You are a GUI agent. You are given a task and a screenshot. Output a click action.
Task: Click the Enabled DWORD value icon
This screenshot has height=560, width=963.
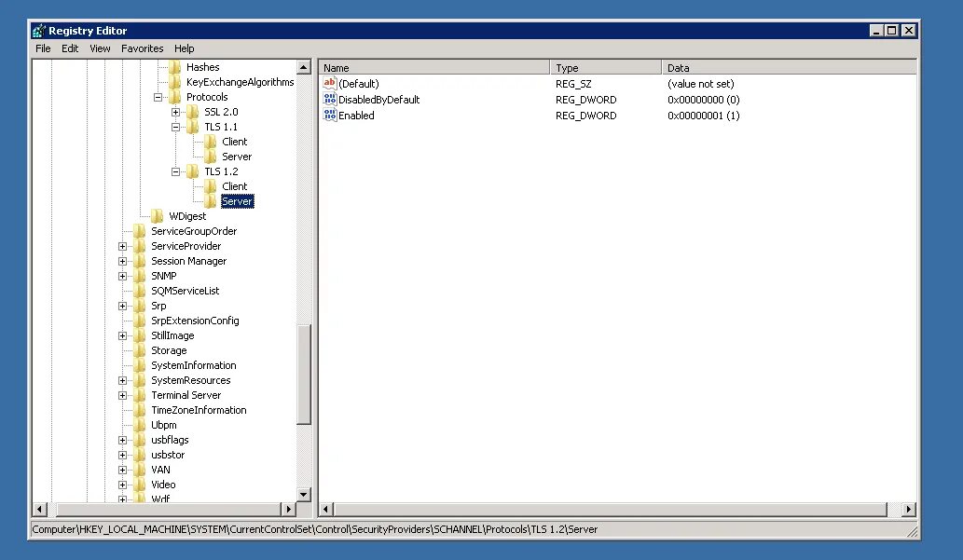click(x=330, y=115)
